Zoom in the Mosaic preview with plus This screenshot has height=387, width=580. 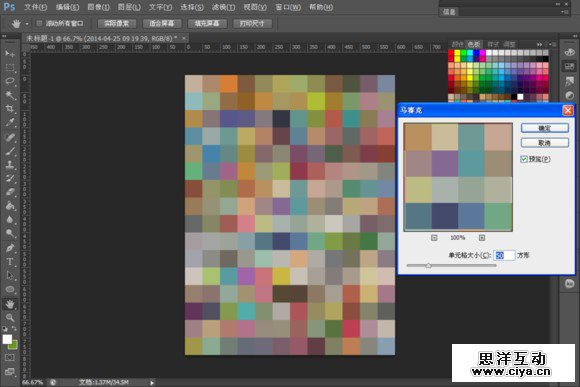coord(482,238)
